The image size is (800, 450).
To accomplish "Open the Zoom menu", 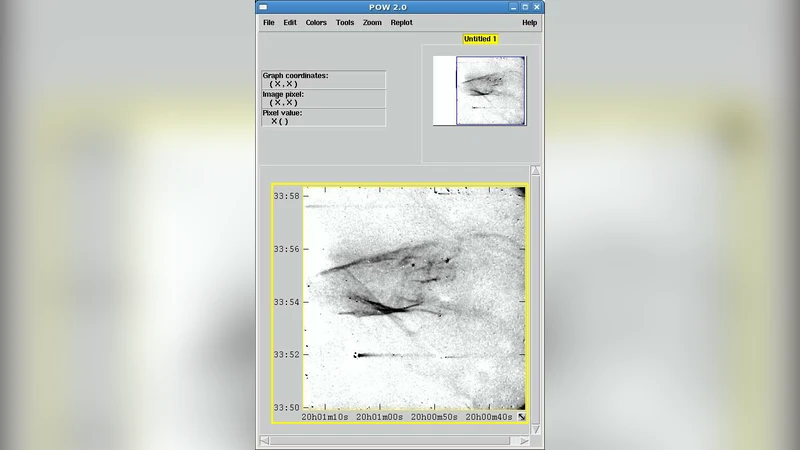I will click(x=372, y=22).
